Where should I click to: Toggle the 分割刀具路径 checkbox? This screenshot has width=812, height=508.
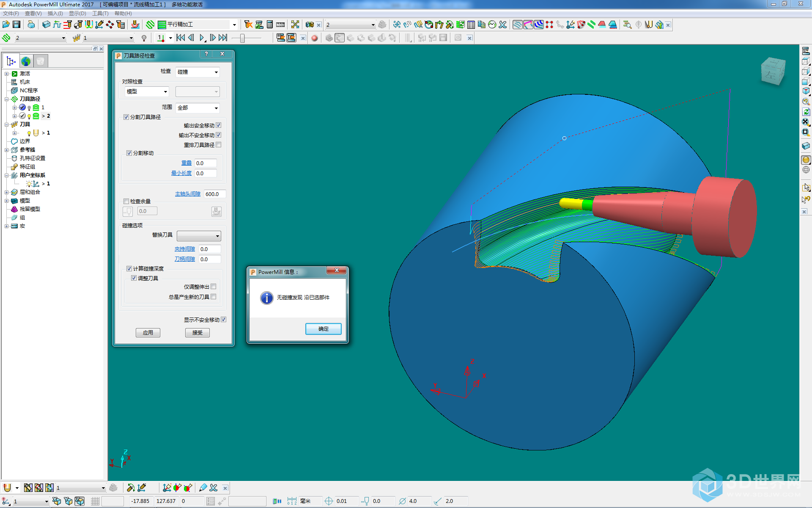pyautogui.click(x=126, y=117)
